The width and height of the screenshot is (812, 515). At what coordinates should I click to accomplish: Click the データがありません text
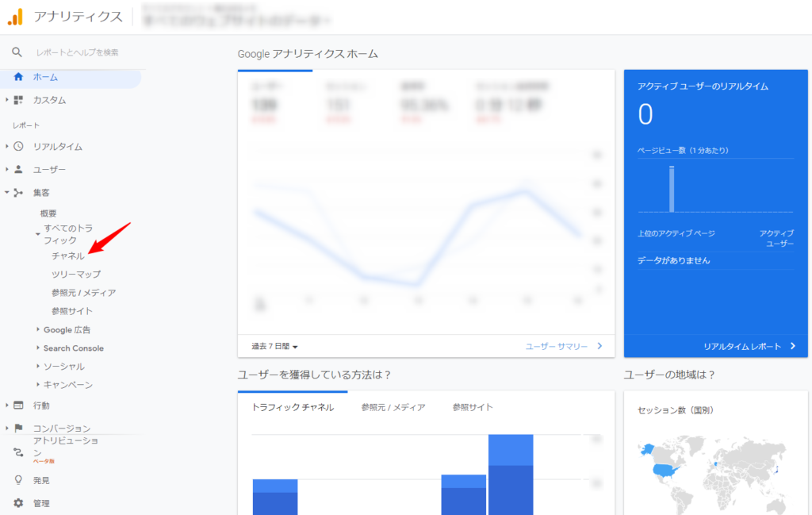click(674, 260)
